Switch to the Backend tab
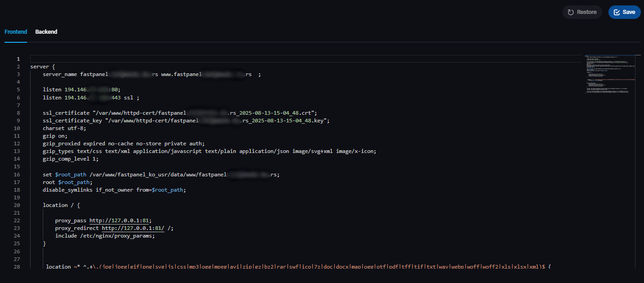 click(46, 32)
